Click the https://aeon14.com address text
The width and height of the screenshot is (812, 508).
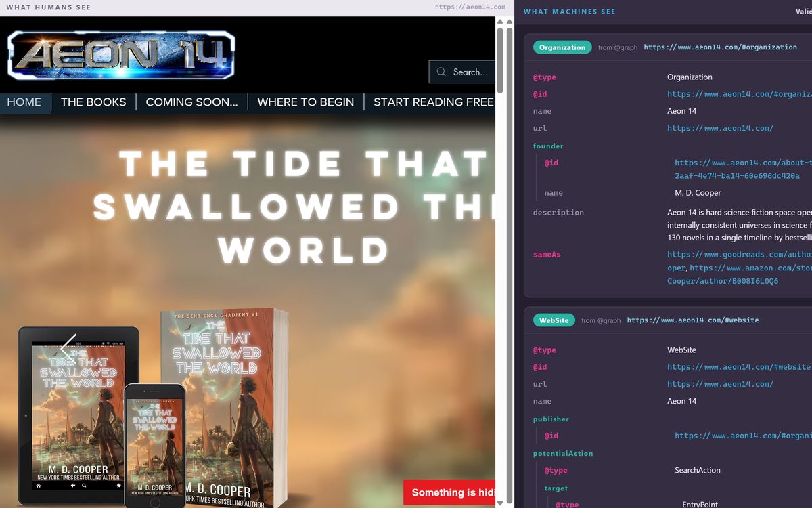pos(470,7)
